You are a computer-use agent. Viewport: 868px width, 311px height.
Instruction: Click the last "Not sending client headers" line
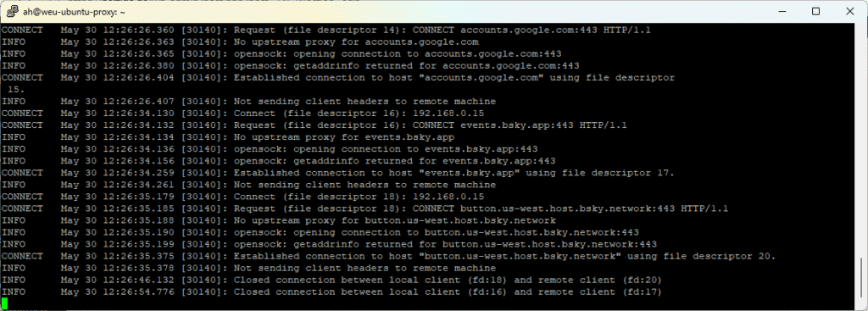pyautogui.click(x=248, y=269)
